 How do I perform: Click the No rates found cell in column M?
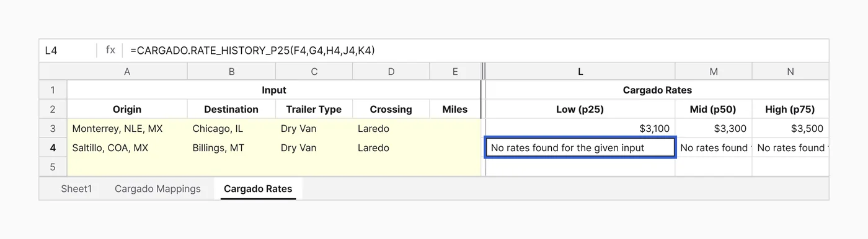click(714, 148)
